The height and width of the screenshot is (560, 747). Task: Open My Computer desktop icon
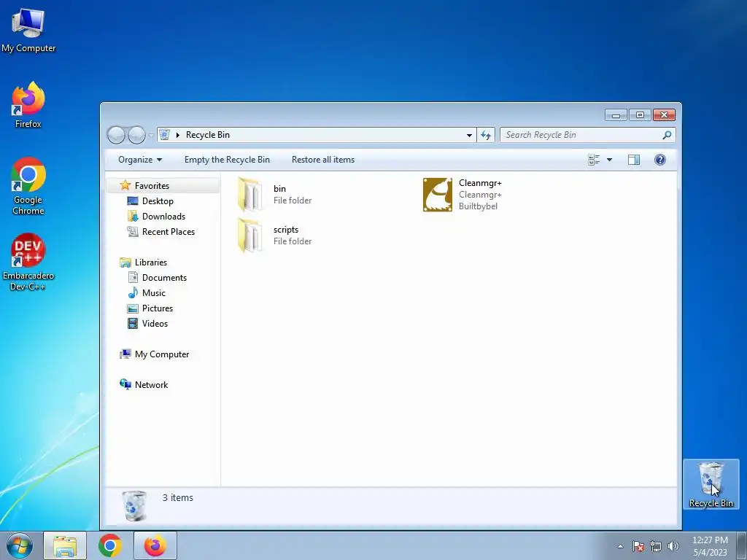click(x=28, y=31)
